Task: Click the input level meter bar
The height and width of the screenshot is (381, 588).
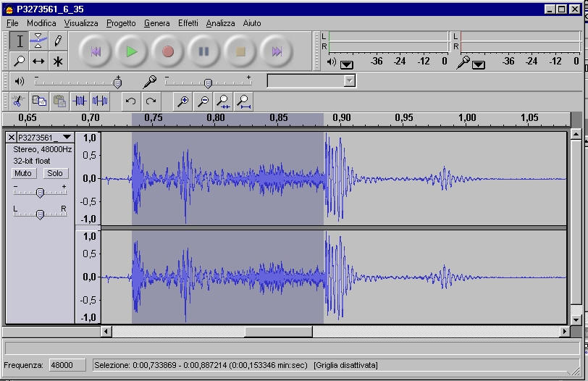Action: point(520,41)
